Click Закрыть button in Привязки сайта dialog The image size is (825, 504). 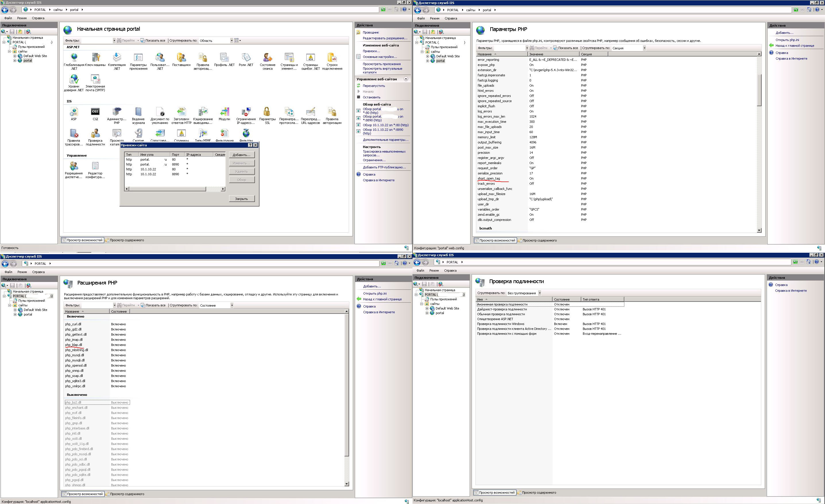[241, 199]
